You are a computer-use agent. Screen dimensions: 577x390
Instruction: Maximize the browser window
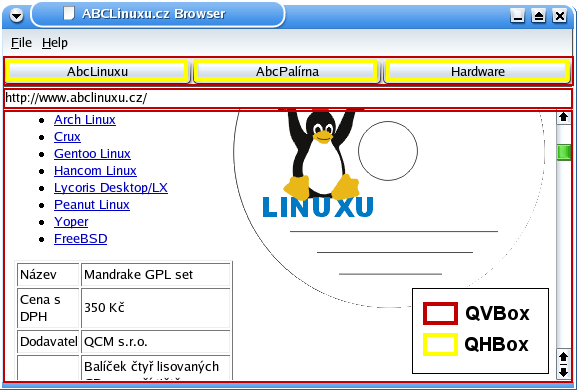pyautogui.click(x=539, y=16)
